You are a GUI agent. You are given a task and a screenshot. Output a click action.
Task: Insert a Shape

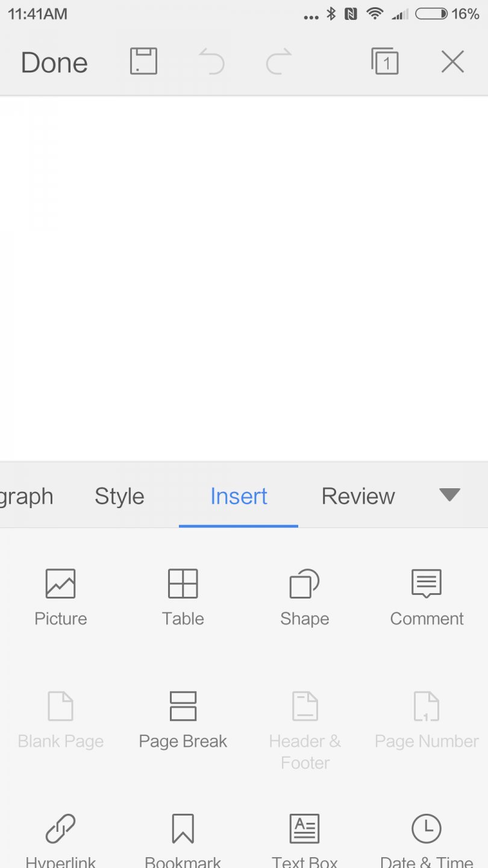pyautogui.click(x=304, y=597)
